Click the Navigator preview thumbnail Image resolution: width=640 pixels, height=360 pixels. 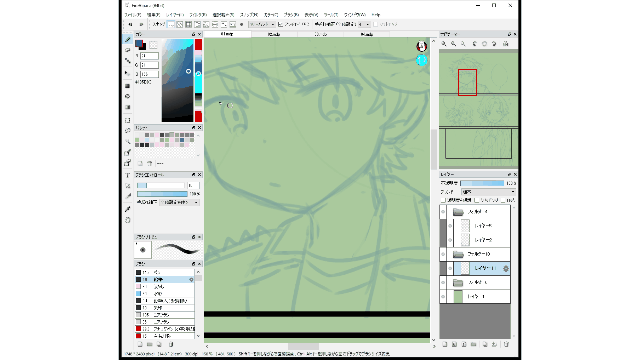pos(478,108)
